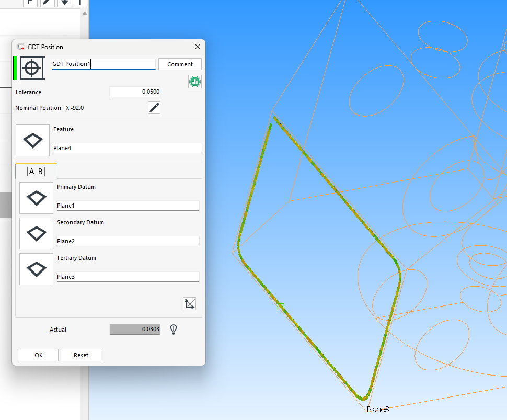Click the GDT position symbol icon

(x=32, y=68)
